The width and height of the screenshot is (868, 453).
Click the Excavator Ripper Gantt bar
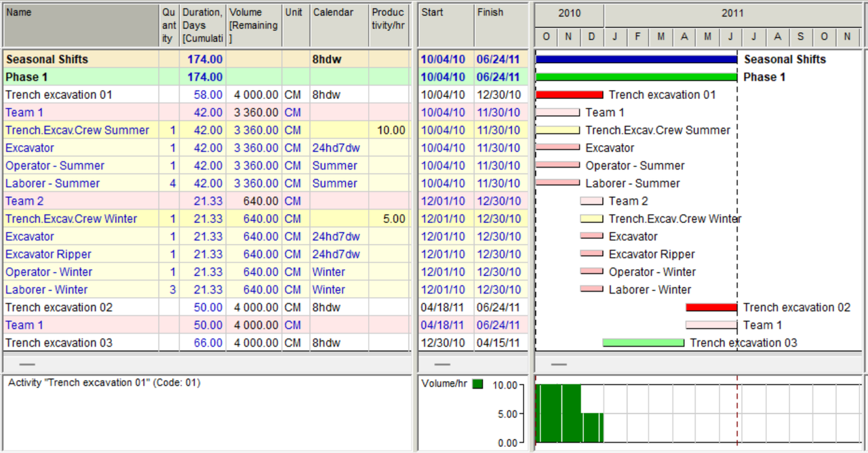click(591, 254)
